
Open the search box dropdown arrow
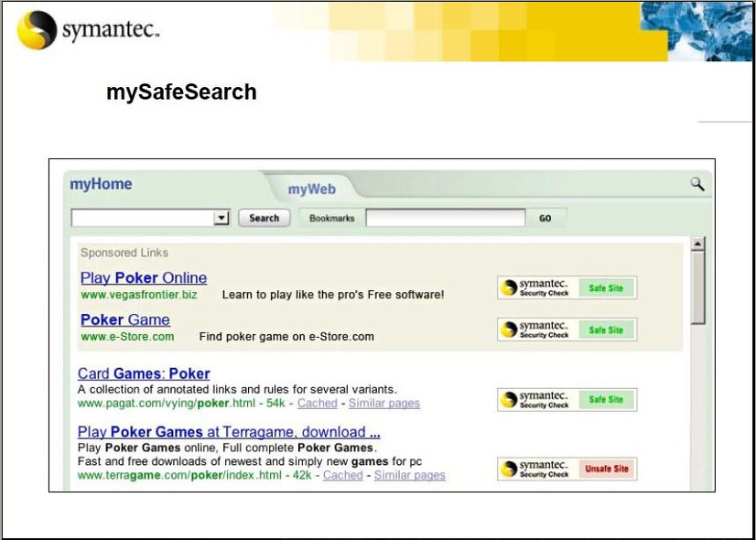221,218
